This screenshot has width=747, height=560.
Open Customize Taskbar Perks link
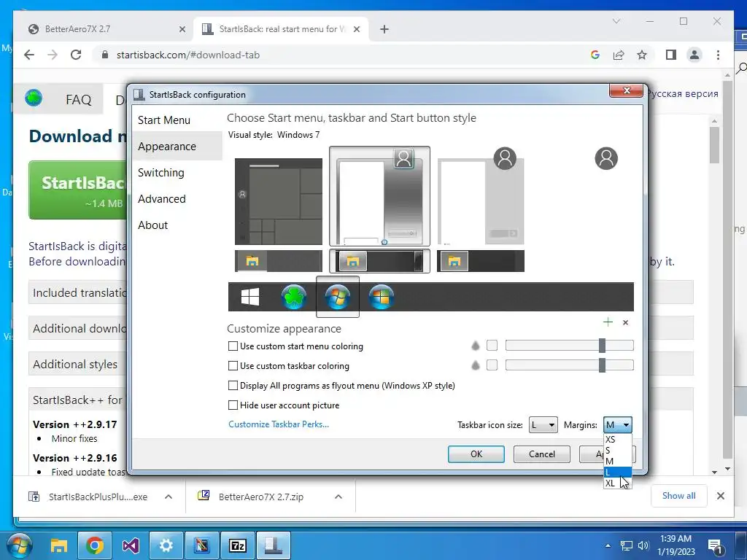click(x=279, y=424)
